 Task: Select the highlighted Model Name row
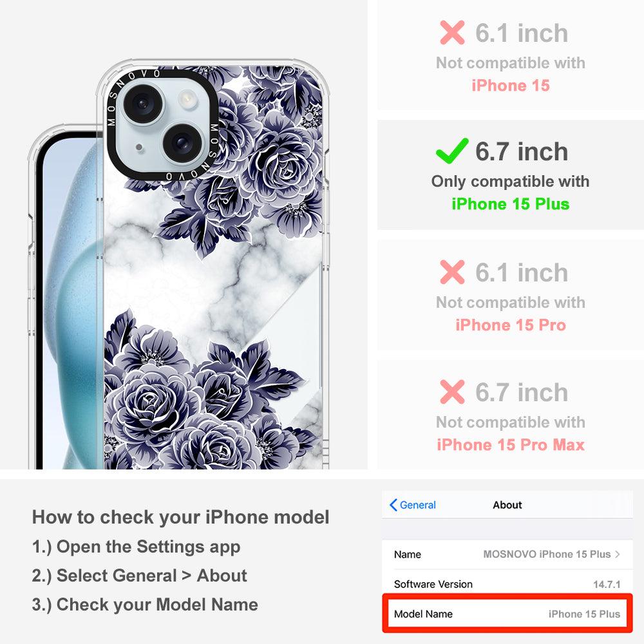(x=507, y=614)
